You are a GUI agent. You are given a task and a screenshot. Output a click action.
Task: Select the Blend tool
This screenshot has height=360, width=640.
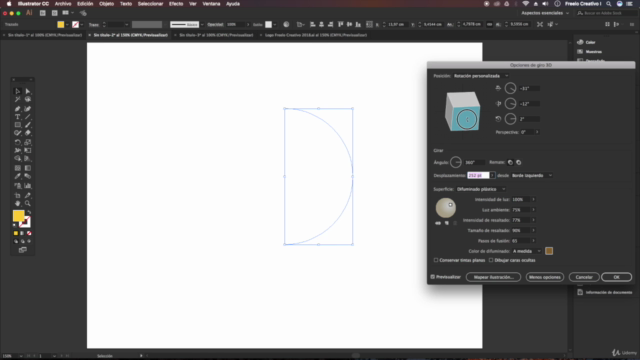tap(28, 176)
